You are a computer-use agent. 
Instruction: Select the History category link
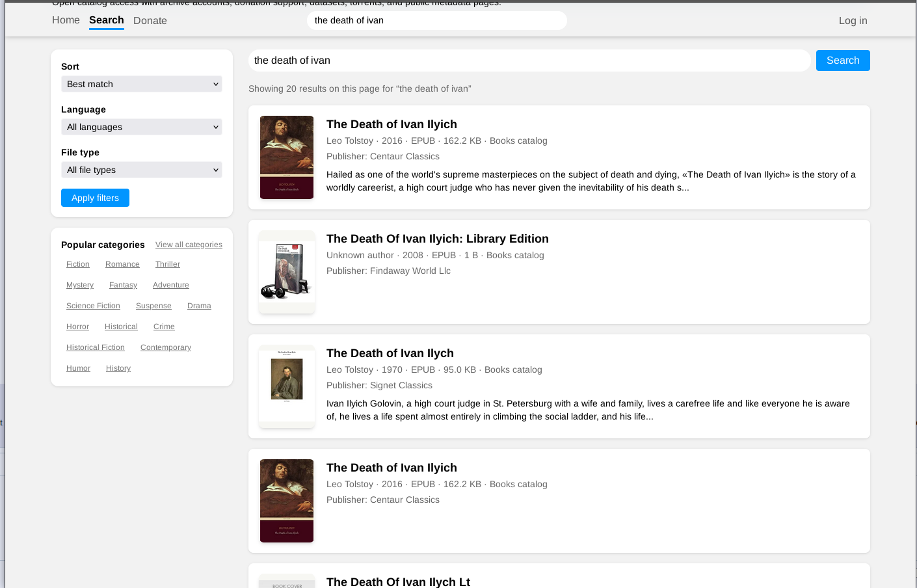(x=118, y=368)
